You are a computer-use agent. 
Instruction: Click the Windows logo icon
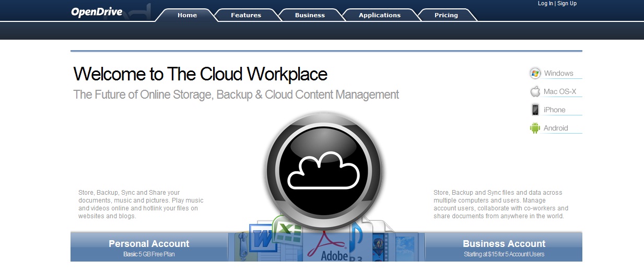(535, 73)
